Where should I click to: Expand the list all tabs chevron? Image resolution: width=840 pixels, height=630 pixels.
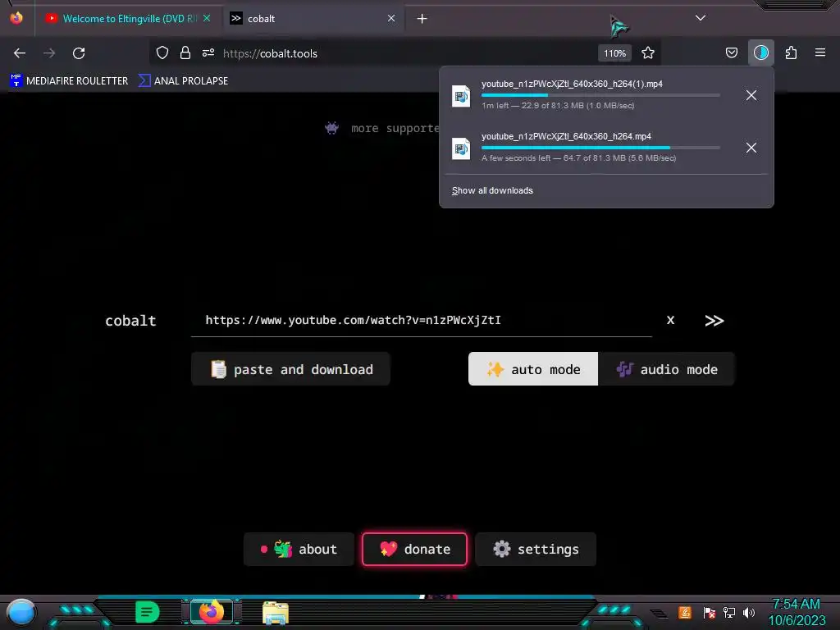(701, 18)
